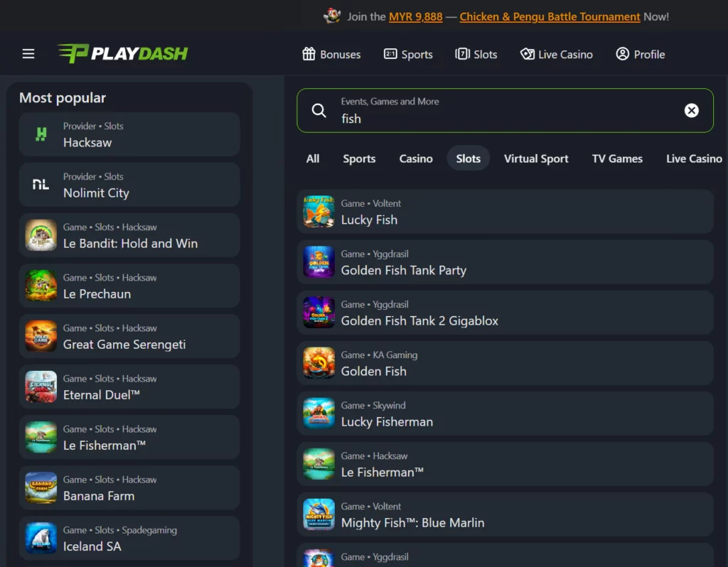Open the Le Prechaun title
Screen dimensions: 728x567
click(x=97, y=294)
